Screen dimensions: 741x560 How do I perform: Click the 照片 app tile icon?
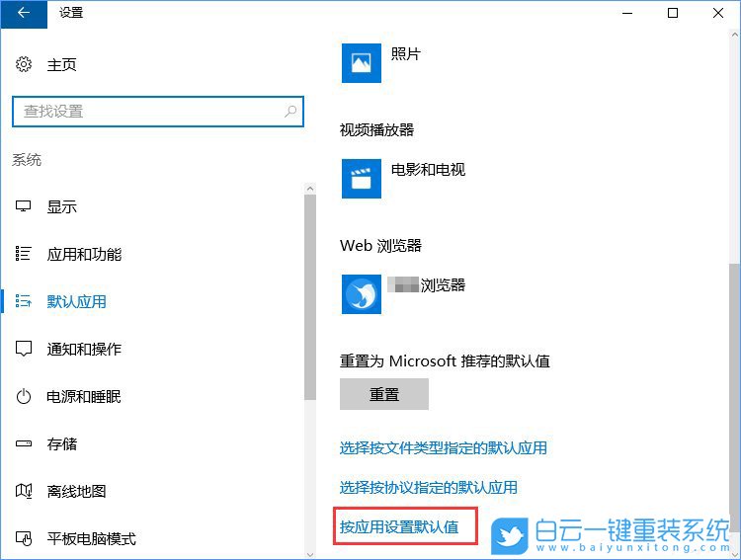click(362, 63)
